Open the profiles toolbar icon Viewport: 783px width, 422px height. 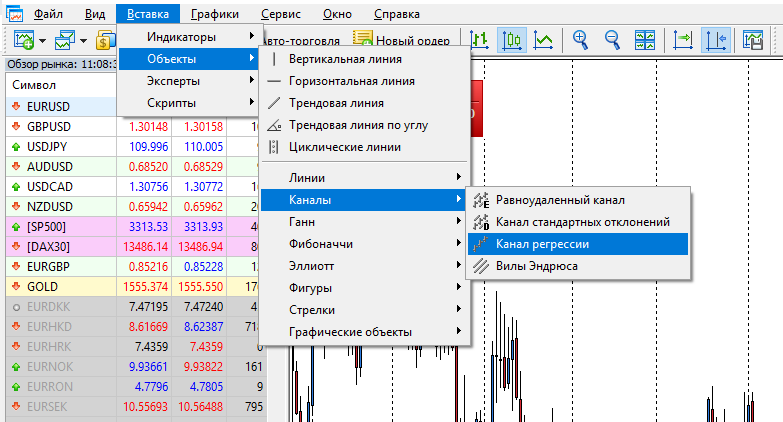[x=65, y=40]
